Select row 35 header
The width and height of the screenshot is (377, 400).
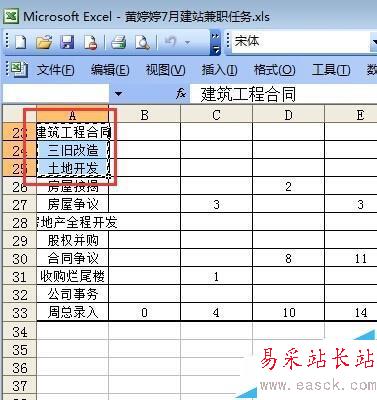(x=19, y=350)
